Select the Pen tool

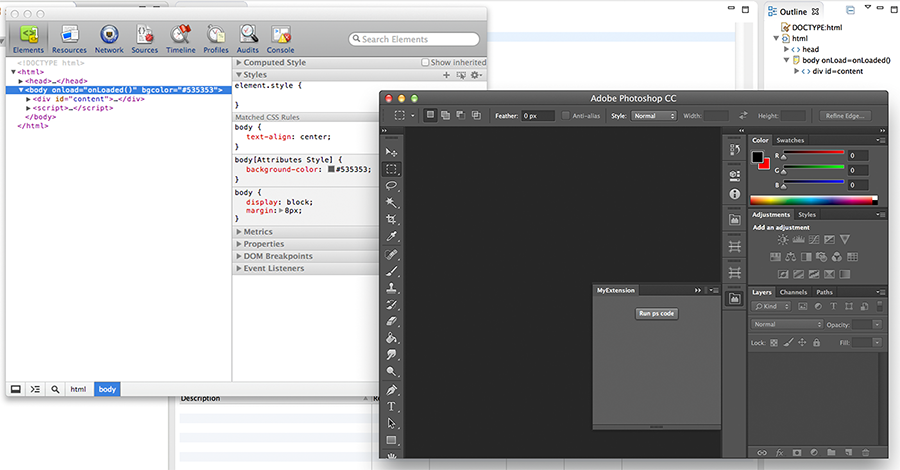[x=391, y=390]
